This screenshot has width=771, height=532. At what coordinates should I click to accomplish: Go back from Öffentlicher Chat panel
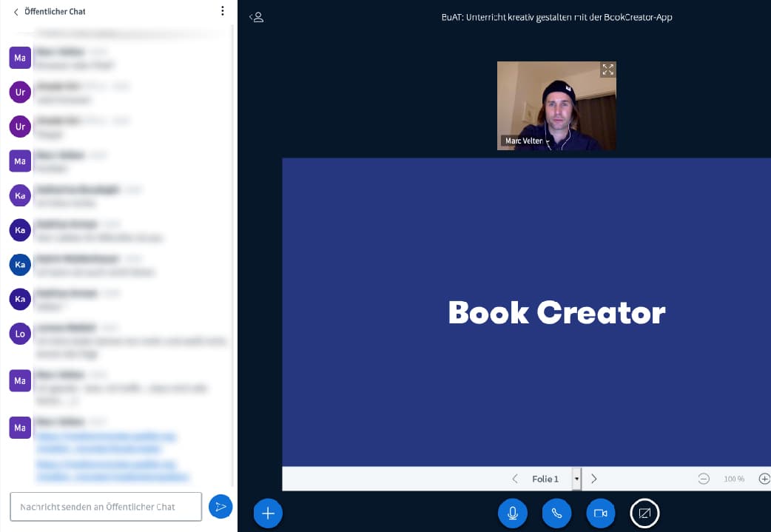(x=16, y=12)
